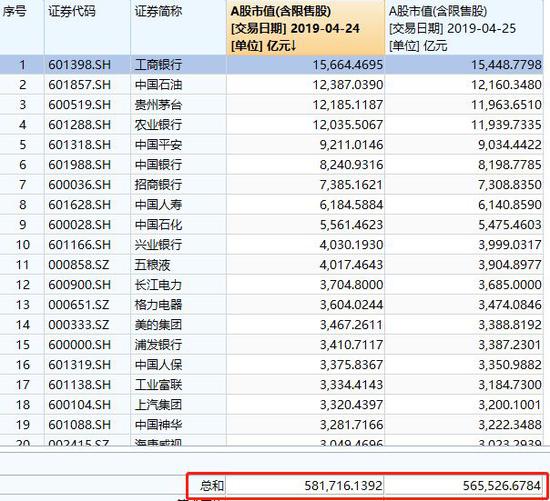Select stock code 600519.SH
This screenshot has width=550, height=501.
coord(80,105)
